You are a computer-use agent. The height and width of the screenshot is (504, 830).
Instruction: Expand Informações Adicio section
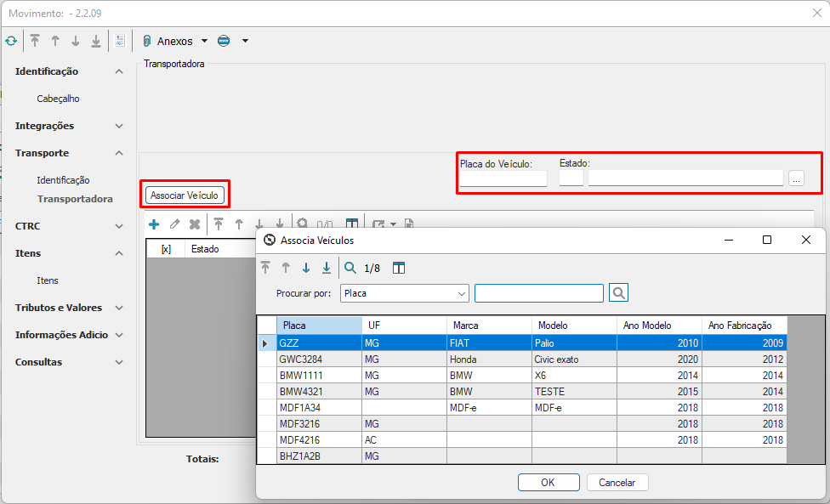point(119,335)
